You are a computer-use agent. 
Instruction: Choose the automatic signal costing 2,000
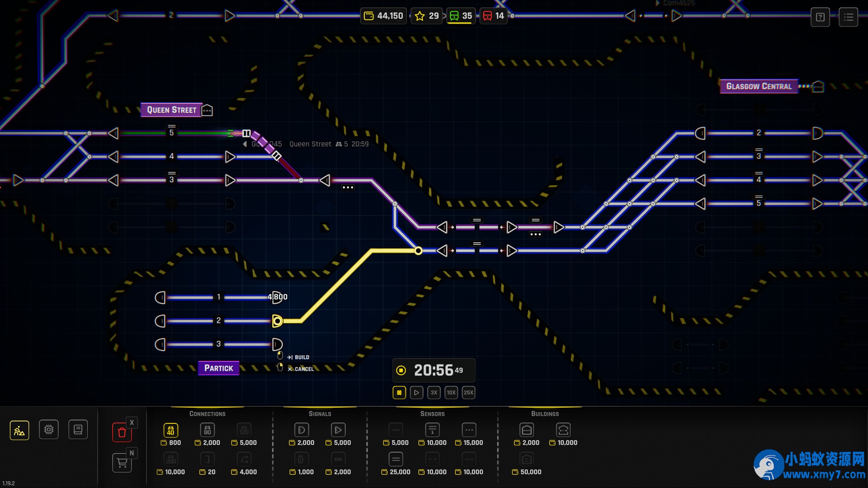[302, 430]
